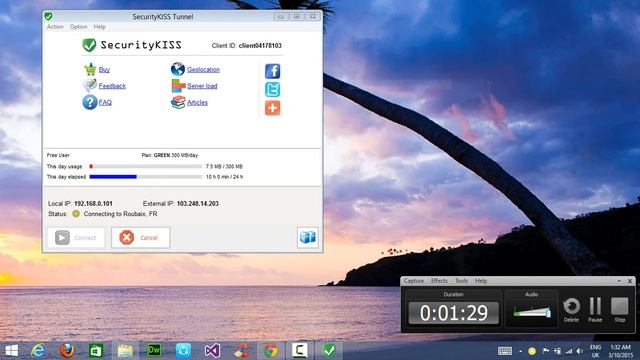
Task: Open the Server load link
Action: pos(202,86)
